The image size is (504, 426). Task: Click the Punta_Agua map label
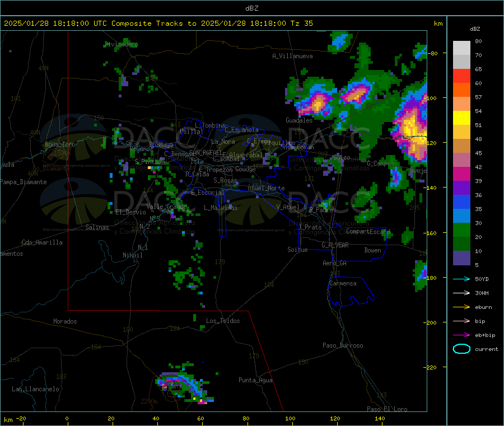tap(255, 380)
